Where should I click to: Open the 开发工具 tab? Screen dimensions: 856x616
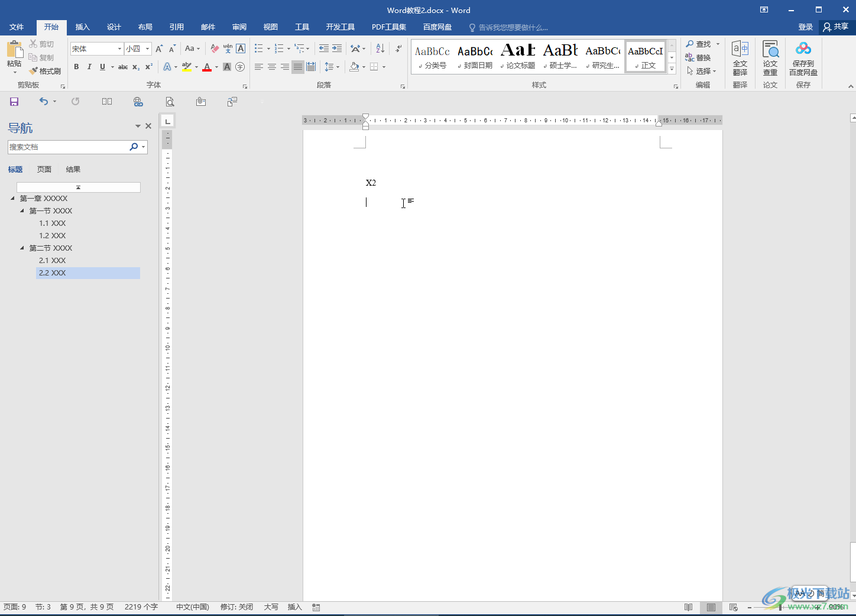click(341, 27)
